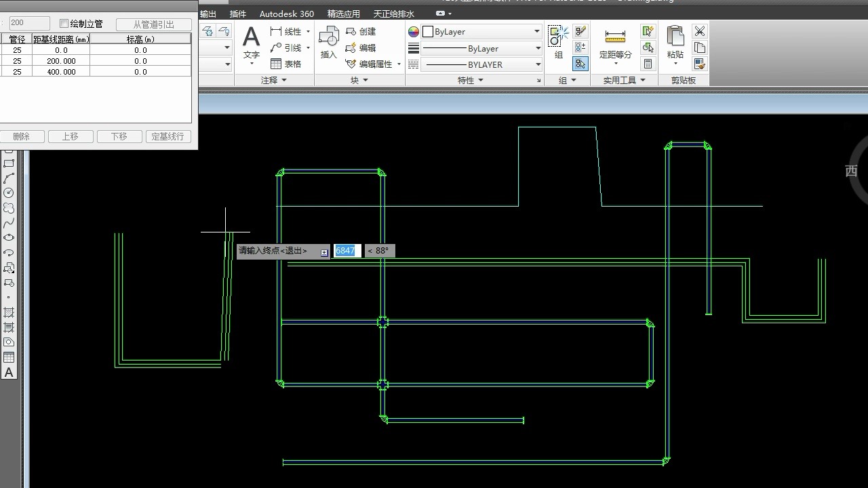
Task: Select the Ellipse draw tool
Action: (9, 238)
